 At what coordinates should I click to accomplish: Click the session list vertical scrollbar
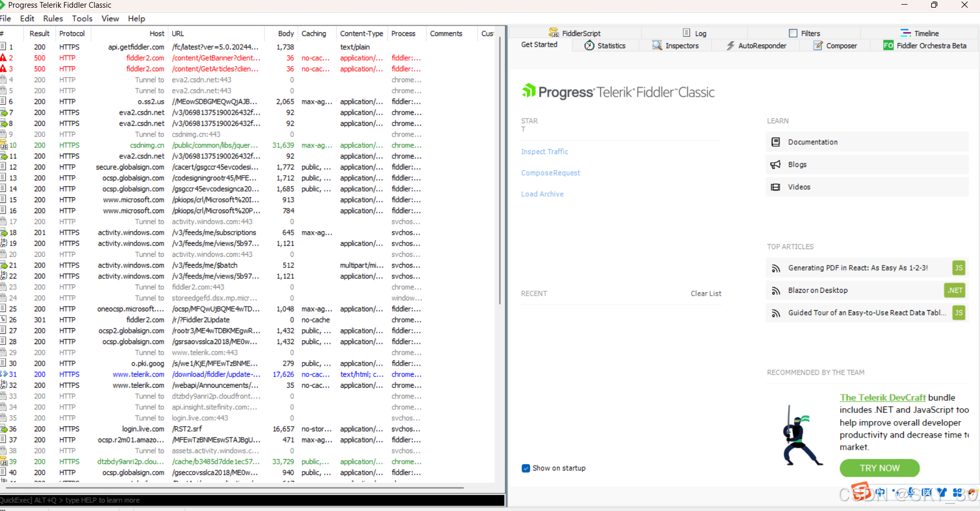pyautogui.click(x=500, y=169)
